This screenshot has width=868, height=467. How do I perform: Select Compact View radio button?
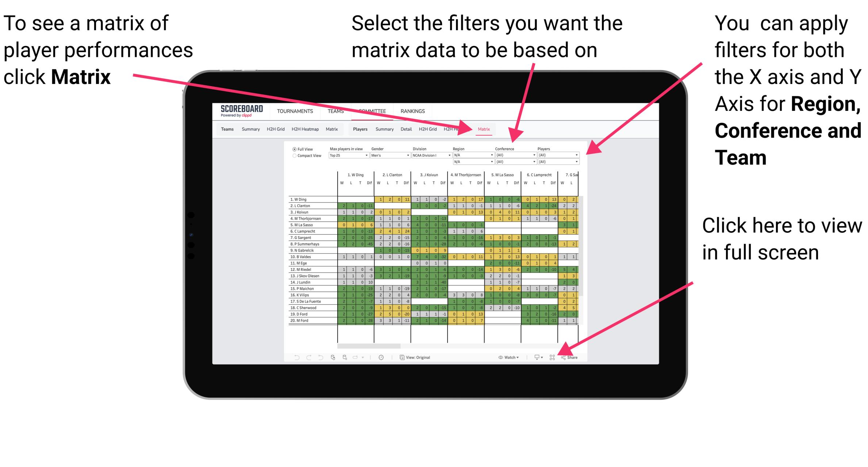pyautogui.click(x=292, y=157)
